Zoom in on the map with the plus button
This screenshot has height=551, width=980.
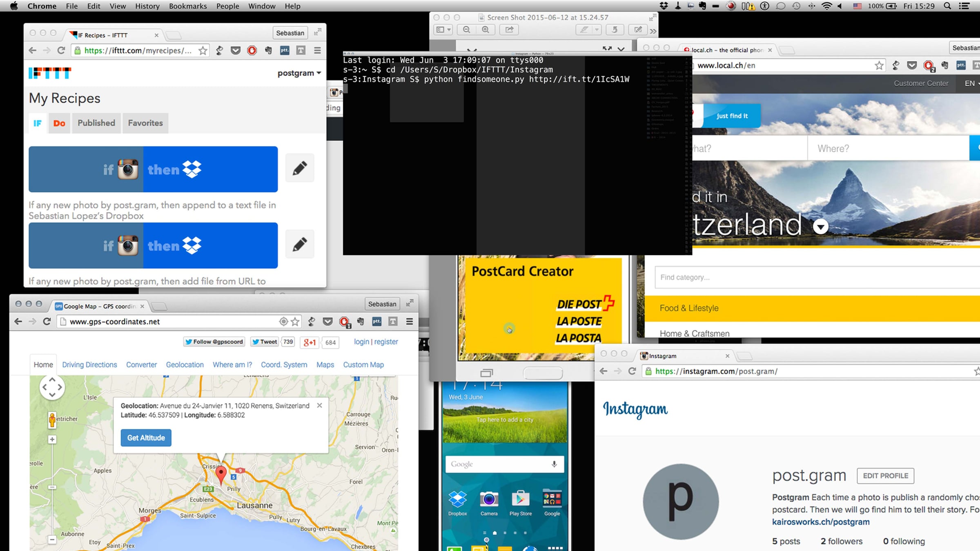[52, 440]
